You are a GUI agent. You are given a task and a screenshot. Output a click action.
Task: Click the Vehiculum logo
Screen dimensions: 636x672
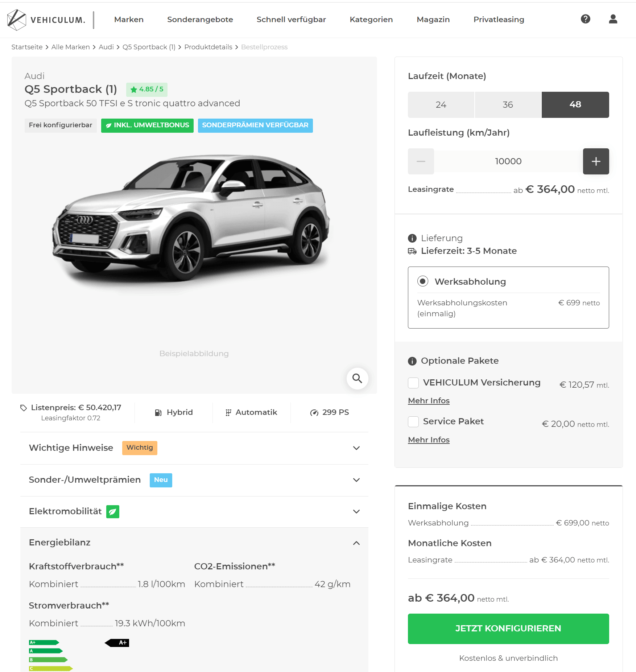(x=46, y=20)
